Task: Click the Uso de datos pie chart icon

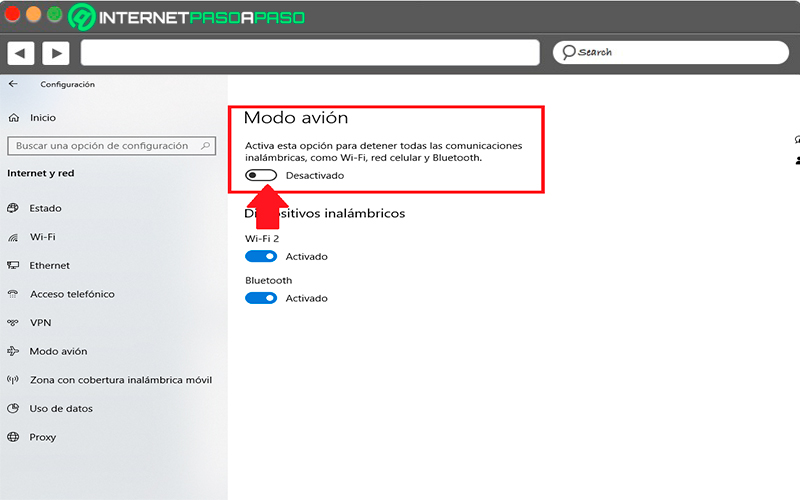Action: click(x=13, y=408)
